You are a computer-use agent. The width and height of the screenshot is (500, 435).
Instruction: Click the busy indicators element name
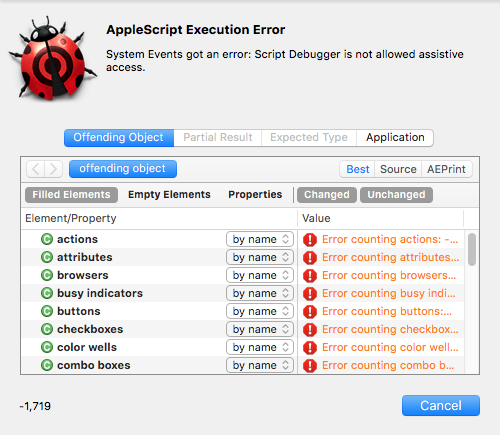pyautogui.click(x=100, y=293)
